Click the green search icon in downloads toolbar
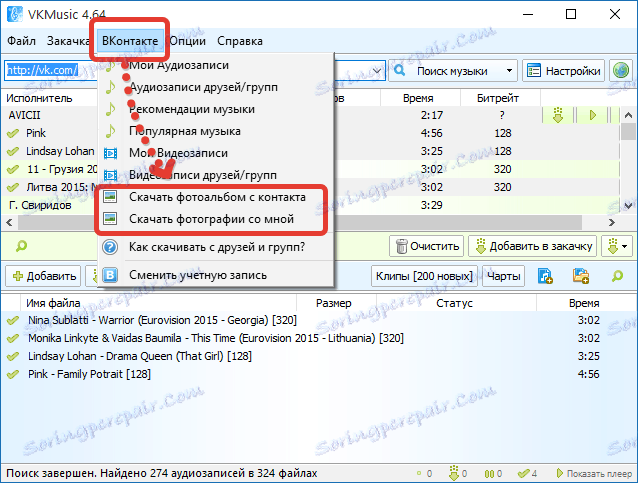Image resolution: width=638 pixels, height=483 pixels. point(617,276)
